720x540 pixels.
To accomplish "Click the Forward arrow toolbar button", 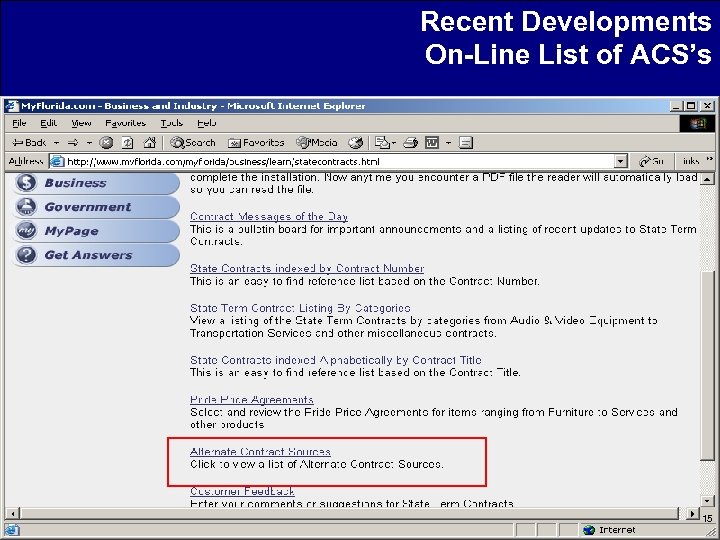I will pyautogui.click(x=73, y=143).
